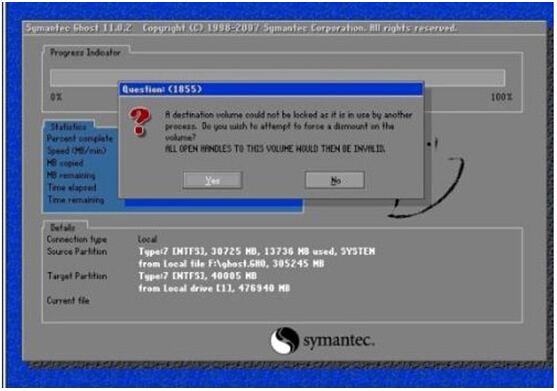The height and width of the screenshot is (391, 557).
Task: Select the Statistics panel tab
Action: (69, 126)
